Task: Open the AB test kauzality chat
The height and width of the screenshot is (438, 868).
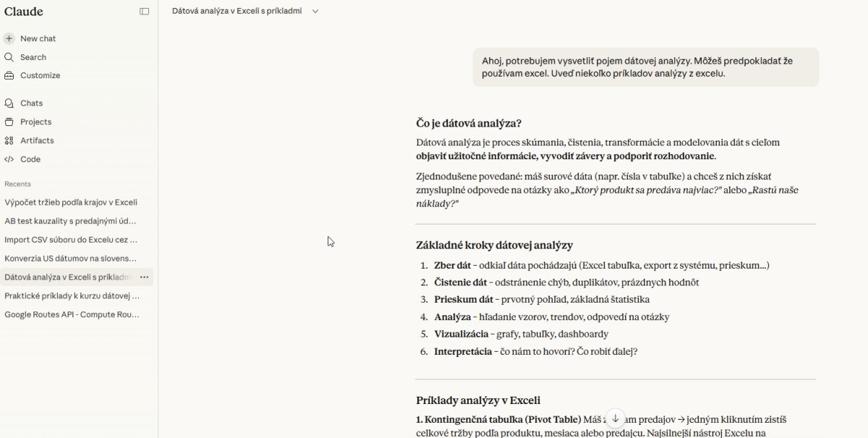Action: (x=71, y=221)
